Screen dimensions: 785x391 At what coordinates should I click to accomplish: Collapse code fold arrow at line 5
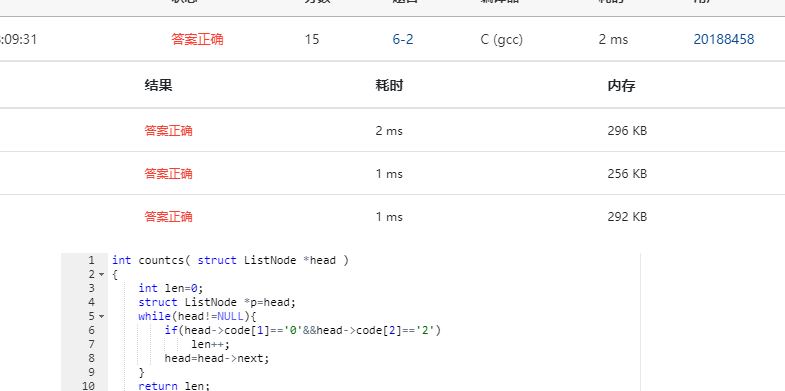click(102, 316)
